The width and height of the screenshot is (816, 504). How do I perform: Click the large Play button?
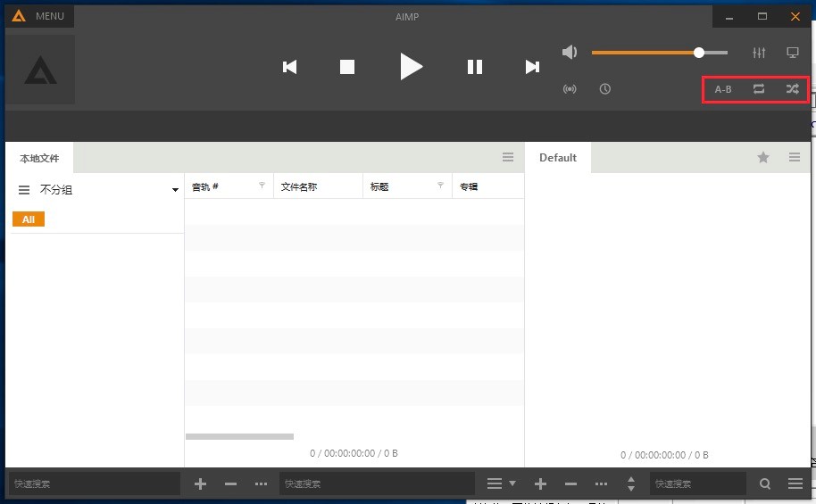411,67
